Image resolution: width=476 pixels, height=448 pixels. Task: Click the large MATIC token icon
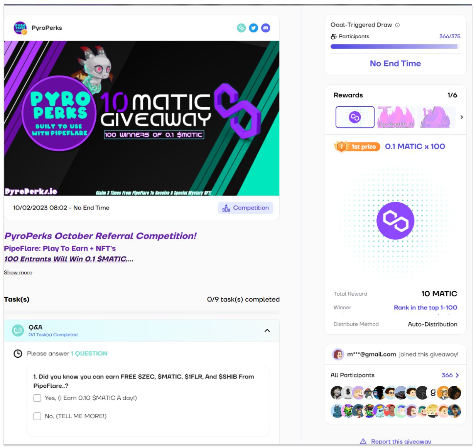(395, 221)
